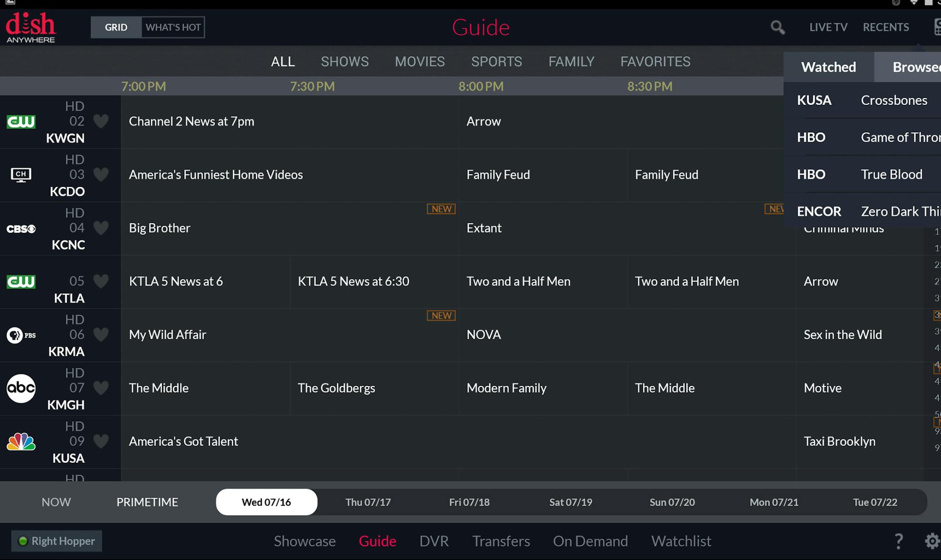Select the SPORTS filter tab

497,61
